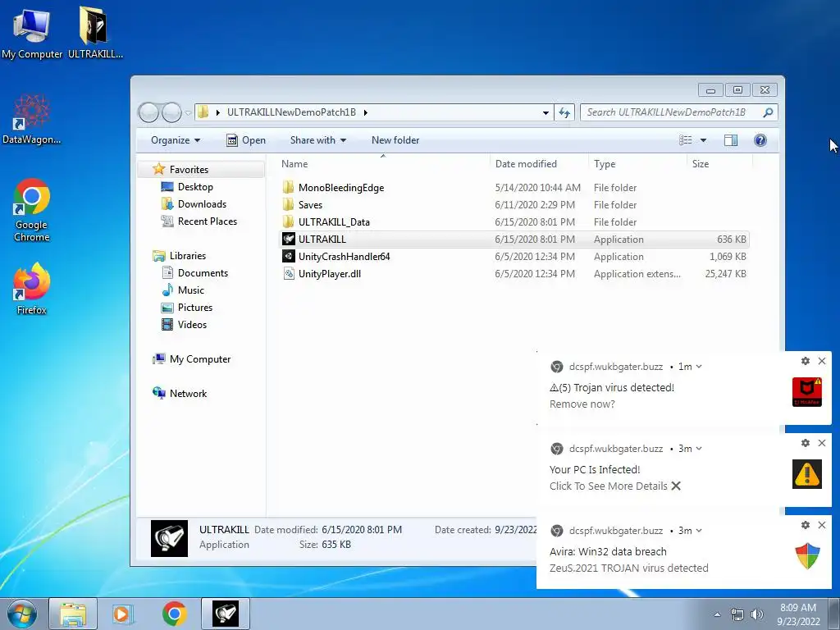Expand the Trojan virus detected notification chevron
This screenshot has height=630, width=840.
pos(699,367)
